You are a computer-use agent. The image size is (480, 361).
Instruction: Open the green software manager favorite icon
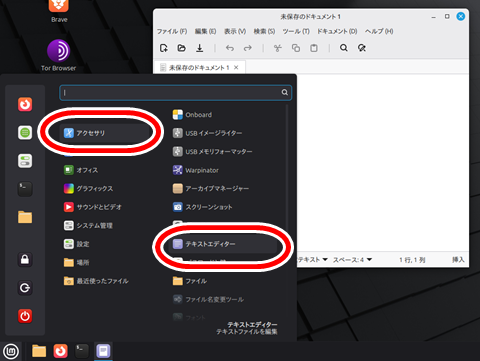pyautogui.click(x=25, y=133)
